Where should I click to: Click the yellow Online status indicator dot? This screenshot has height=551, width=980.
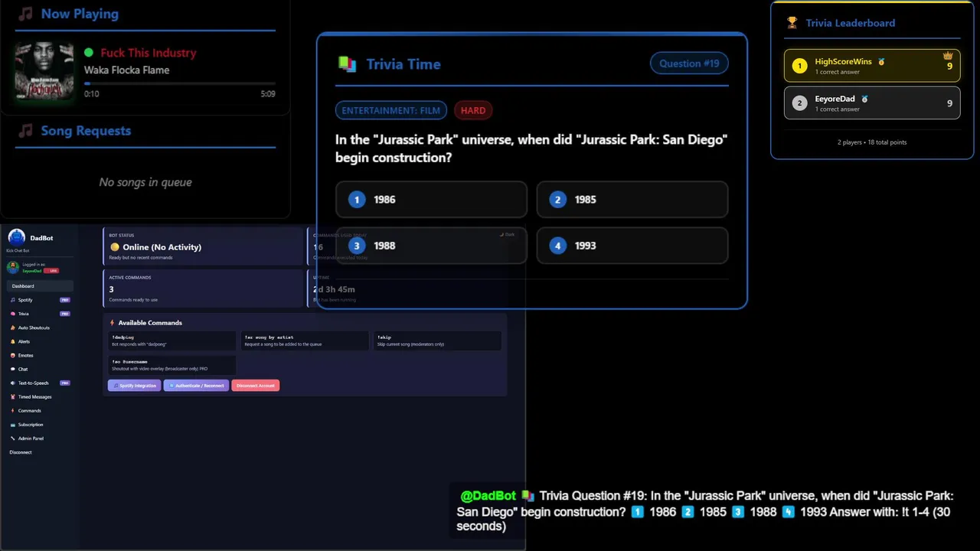click(x=115, y=247)
